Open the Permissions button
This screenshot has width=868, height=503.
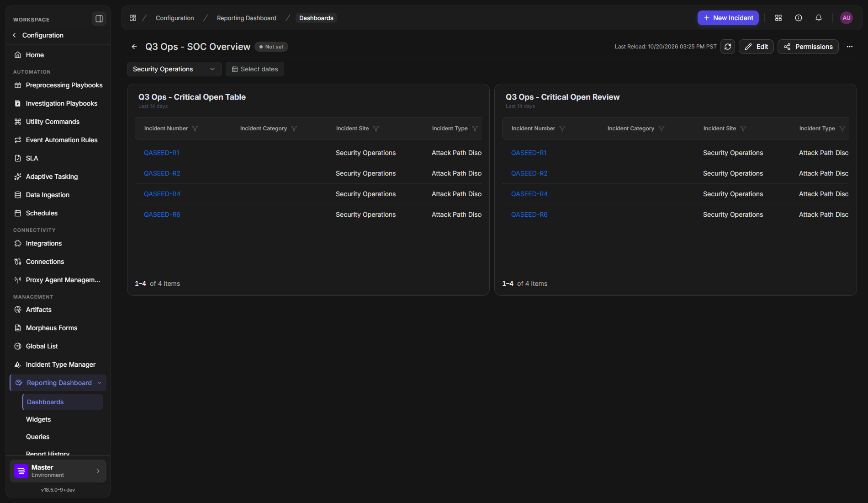808,47
